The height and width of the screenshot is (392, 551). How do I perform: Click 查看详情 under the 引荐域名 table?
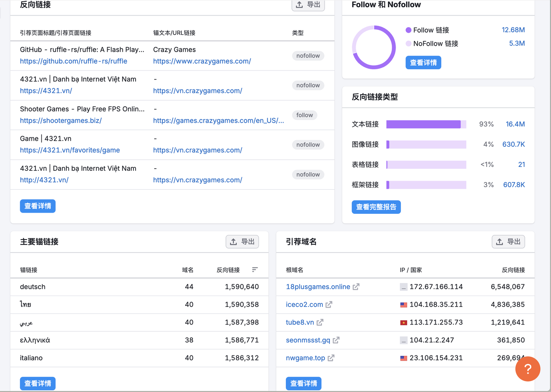click(x=303, y=383)
